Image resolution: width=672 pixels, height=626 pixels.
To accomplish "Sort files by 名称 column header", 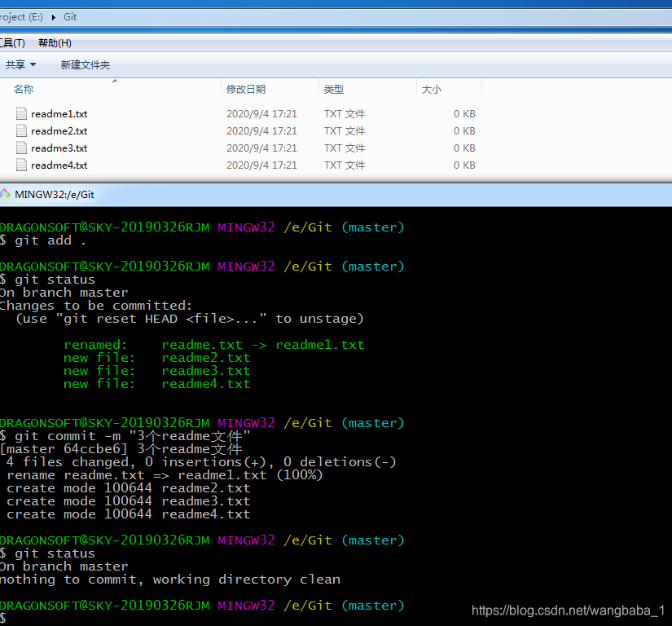I will pyautogui.click(x=111, y=89).
